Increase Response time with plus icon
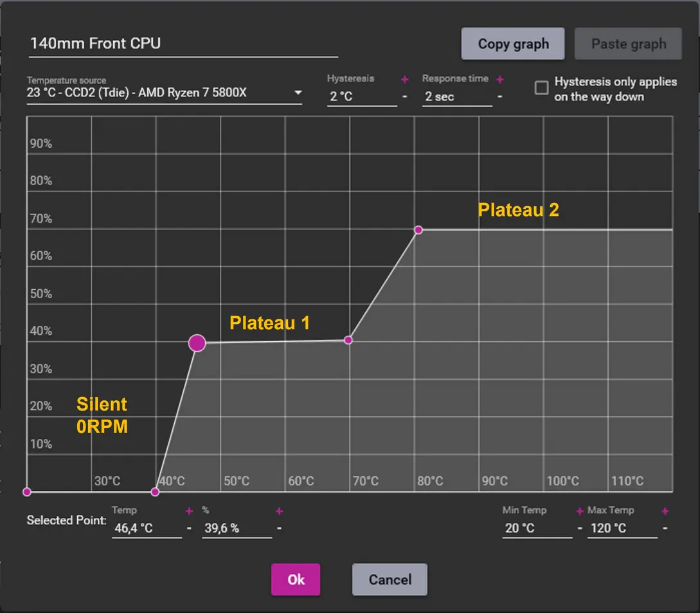 [x=500, y=80]
